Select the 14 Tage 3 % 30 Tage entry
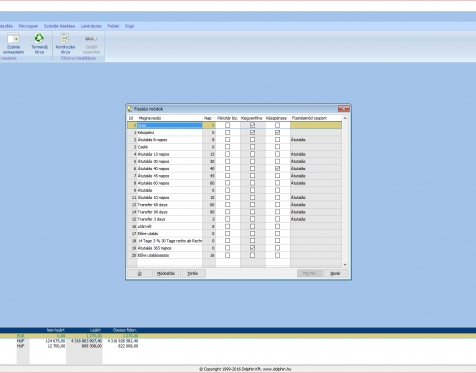This screenshot has width=476, height=373. [x=170, y=241]
